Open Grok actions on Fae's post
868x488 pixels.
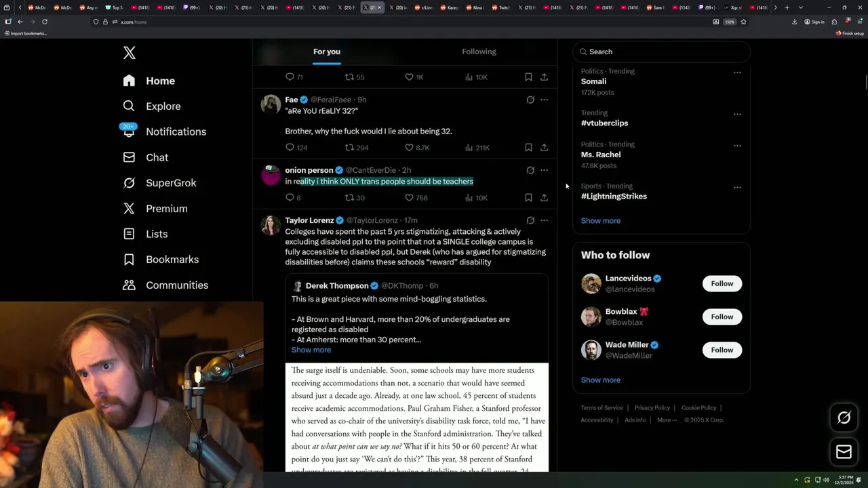(x=530, y=100)
